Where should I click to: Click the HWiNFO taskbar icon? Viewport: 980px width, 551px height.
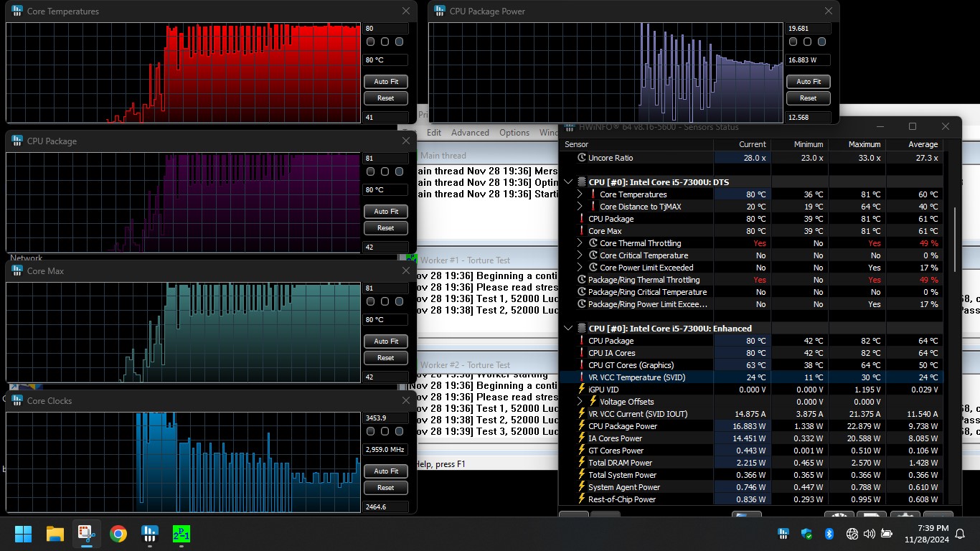pyautogui.click(x=150, y=534)
